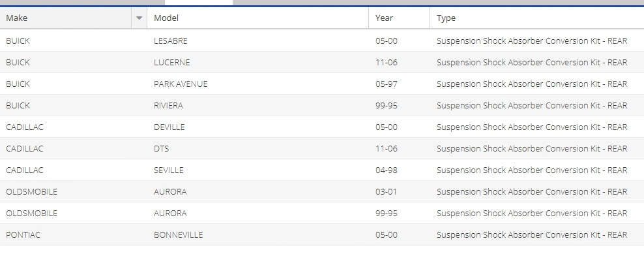This screenshot has width=644, height=256.
Task: Click BUICK make in LUCERNE row
Action: pyautogui.click(x=18, y=63)
